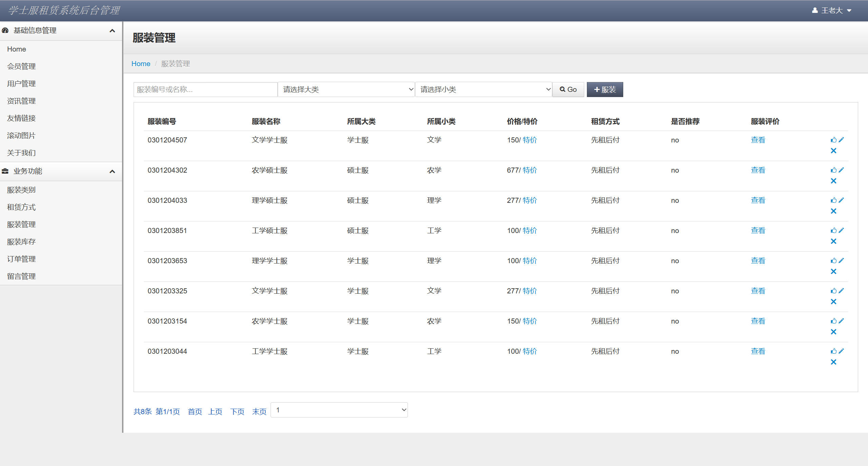Image resolution: width=868 pixels, height=466 pixels.
Task: Open 订单管理 in the sidebar
Action: [x=21, y=259]
